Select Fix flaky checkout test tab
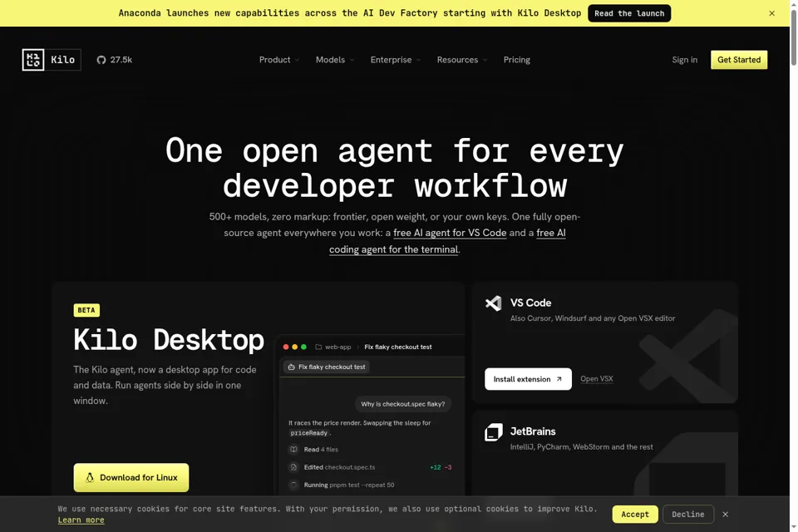The height and width of the screenshot is (532, 798). click(327, 367)
